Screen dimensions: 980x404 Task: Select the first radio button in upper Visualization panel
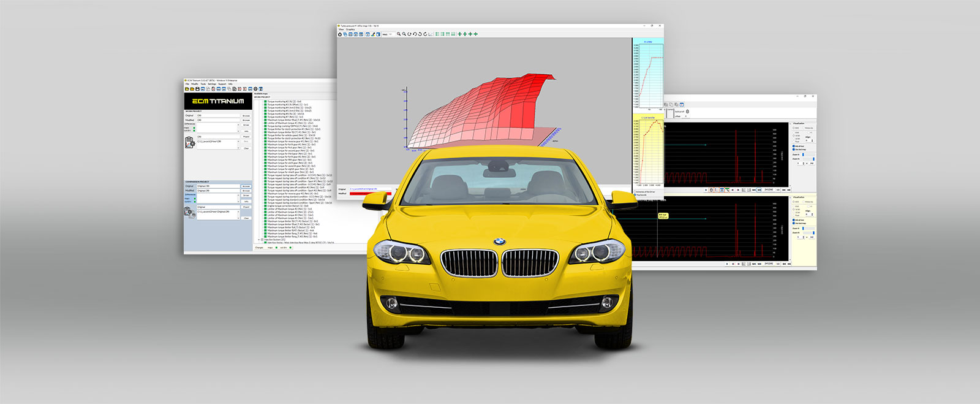pyautogui.click(x=794, y=128)
